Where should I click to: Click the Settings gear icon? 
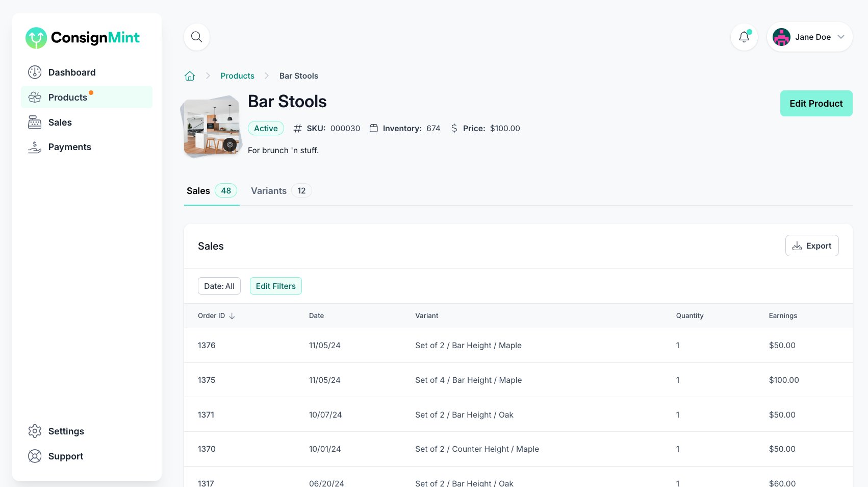[35, 431]
